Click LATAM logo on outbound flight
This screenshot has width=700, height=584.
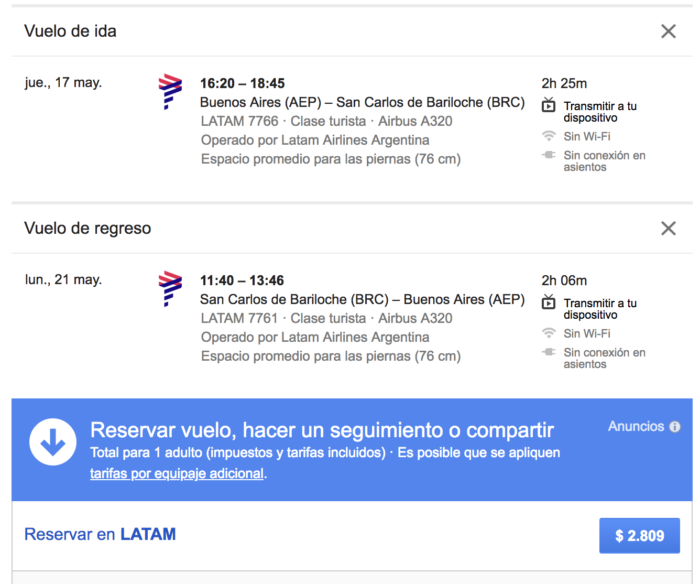[x=170, y=91]
